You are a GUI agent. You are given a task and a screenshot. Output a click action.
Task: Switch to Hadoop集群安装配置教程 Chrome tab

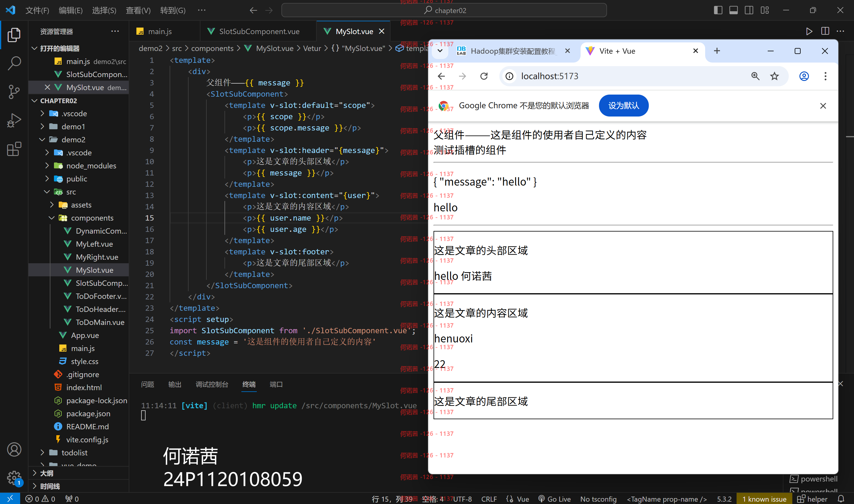point(506,51)
